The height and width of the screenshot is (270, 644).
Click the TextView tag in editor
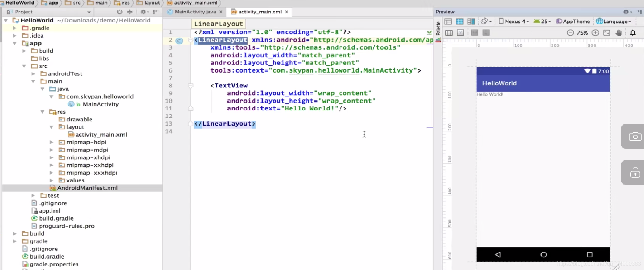tap(231, 85)
